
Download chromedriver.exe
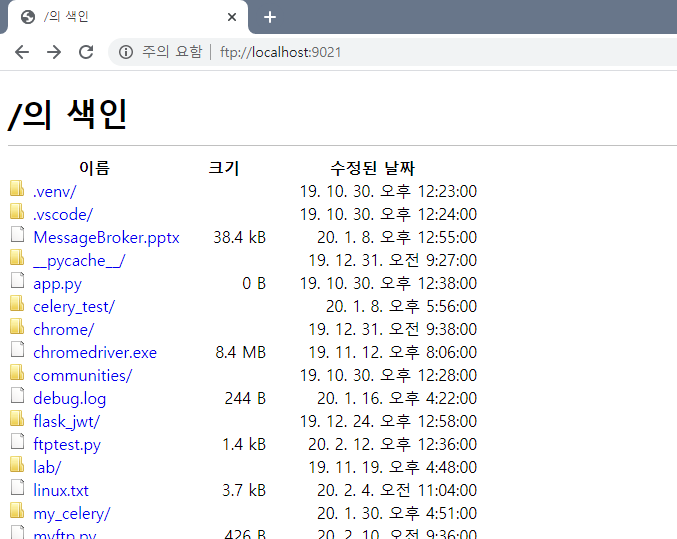point(95,352)
